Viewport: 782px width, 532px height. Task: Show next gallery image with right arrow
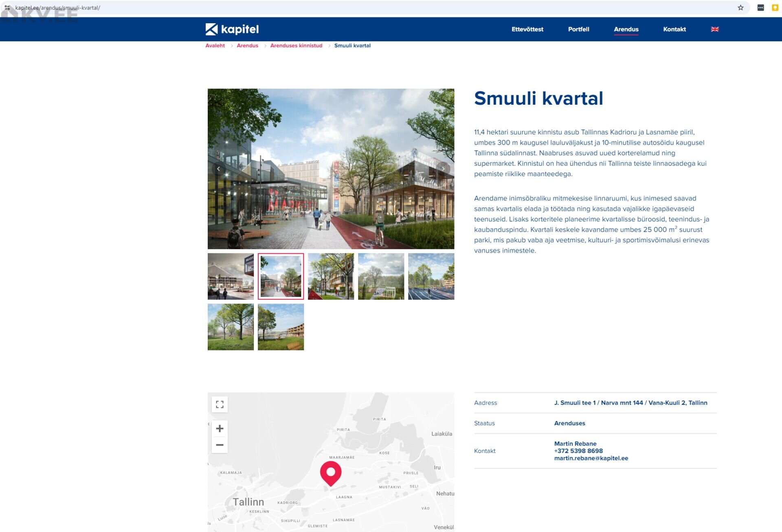pos(443,169)
